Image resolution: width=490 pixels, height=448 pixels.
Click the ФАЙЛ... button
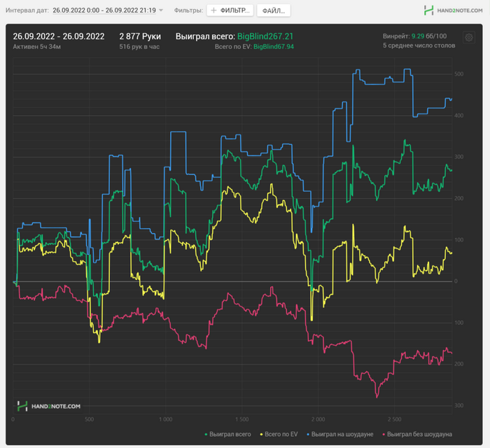pyautogui.click(x=274, y=10)
